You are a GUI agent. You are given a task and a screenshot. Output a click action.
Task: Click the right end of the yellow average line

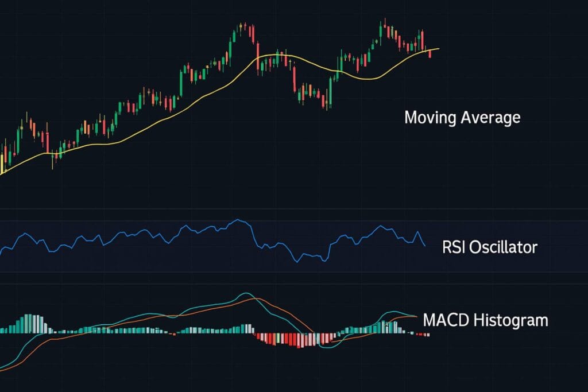438,49
